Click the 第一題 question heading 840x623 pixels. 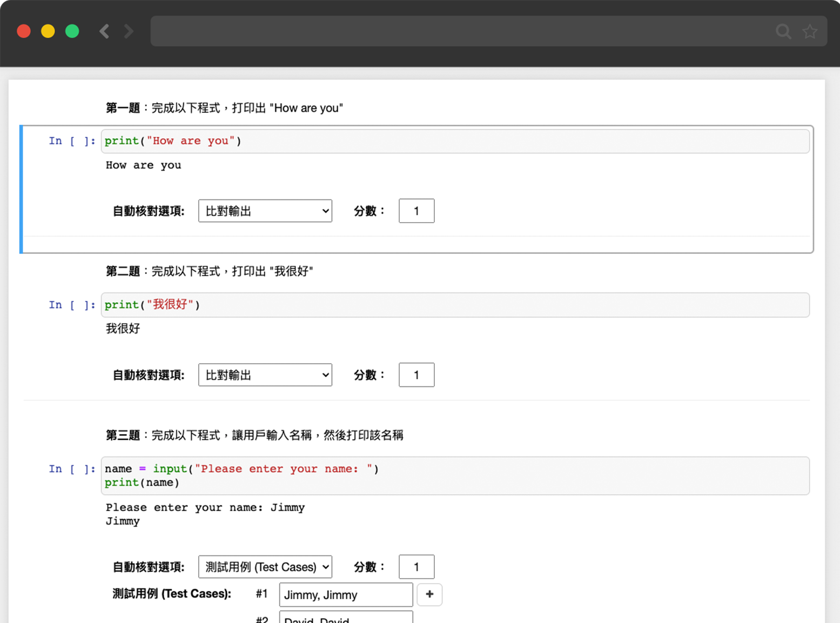224,108
